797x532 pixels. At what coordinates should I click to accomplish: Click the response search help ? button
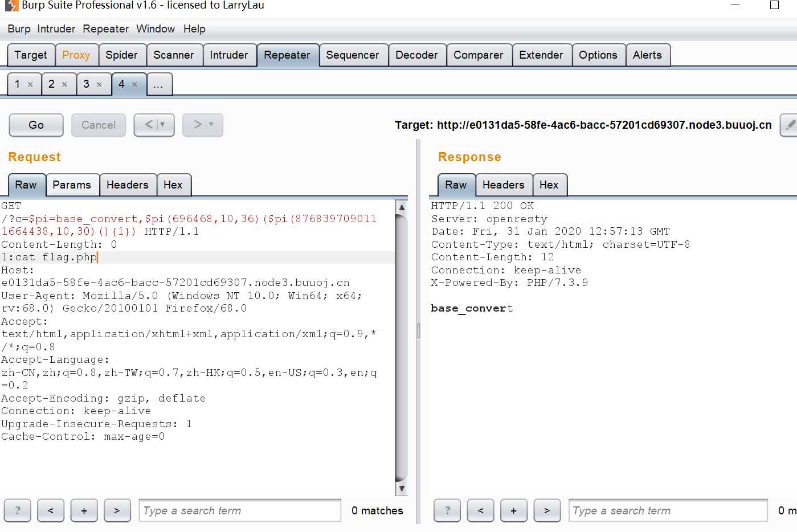point(447,510)
